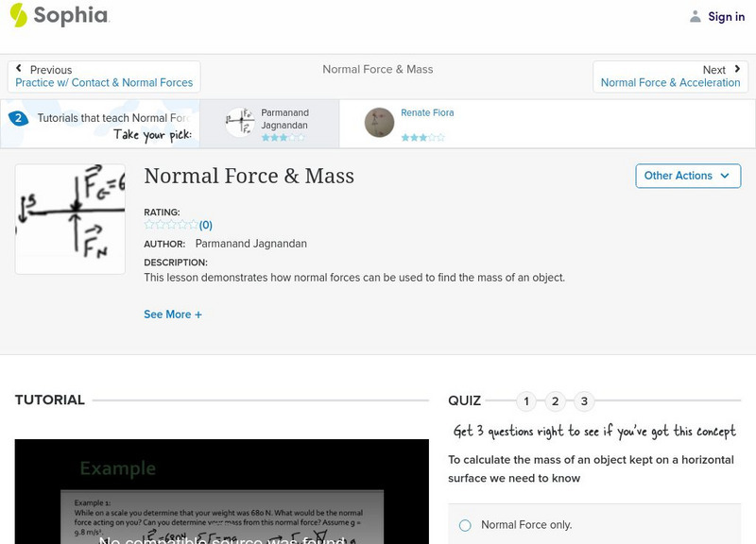The height and width of the screenshot is (544, 756).
Task: Click the Previous button label
Action: [51, 70]
